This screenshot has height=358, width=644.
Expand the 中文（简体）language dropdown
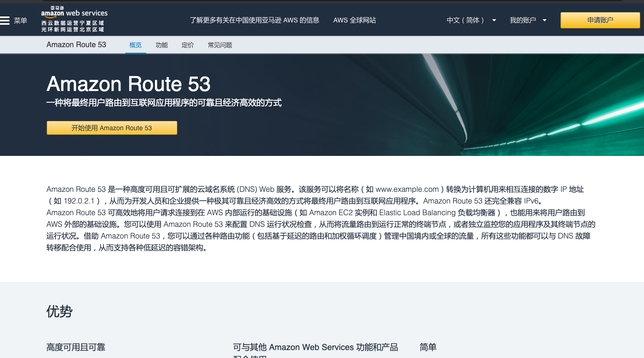click(x=471, y=20)
